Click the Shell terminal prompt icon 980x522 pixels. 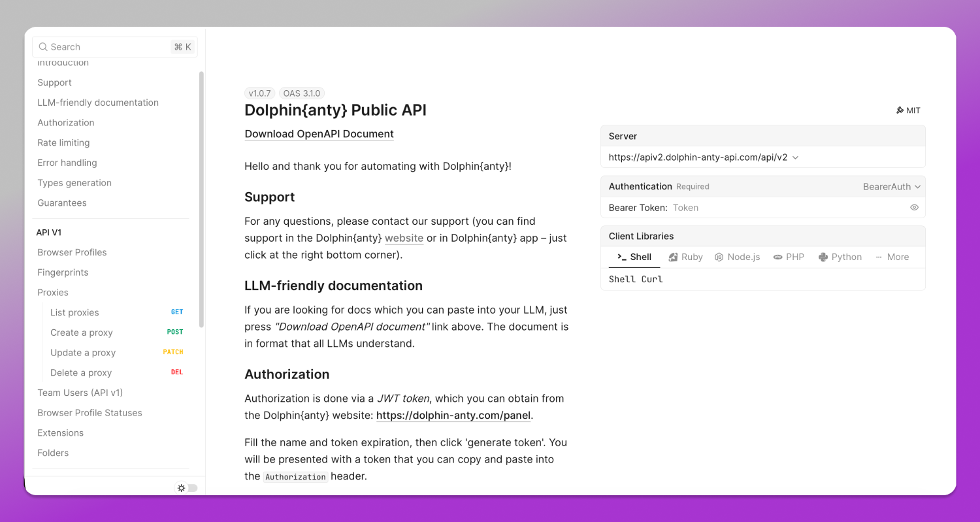click(622, 257)
